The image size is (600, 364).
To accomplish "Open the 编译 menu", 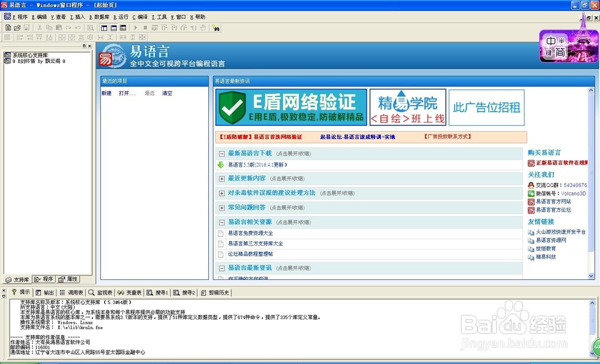I will [x=140, y=17].
